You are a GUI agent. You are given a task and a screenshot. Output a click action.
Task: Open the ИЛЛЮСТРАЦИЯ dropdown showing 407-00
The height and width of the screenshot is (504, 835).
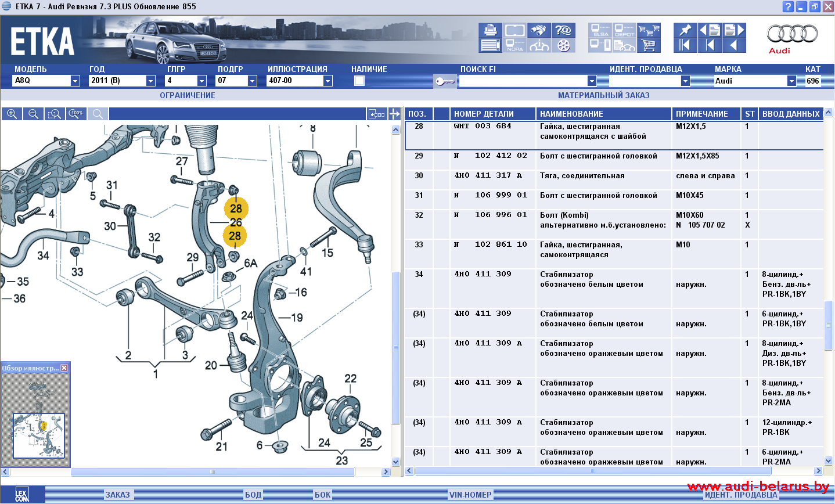[x=327, y=81]
